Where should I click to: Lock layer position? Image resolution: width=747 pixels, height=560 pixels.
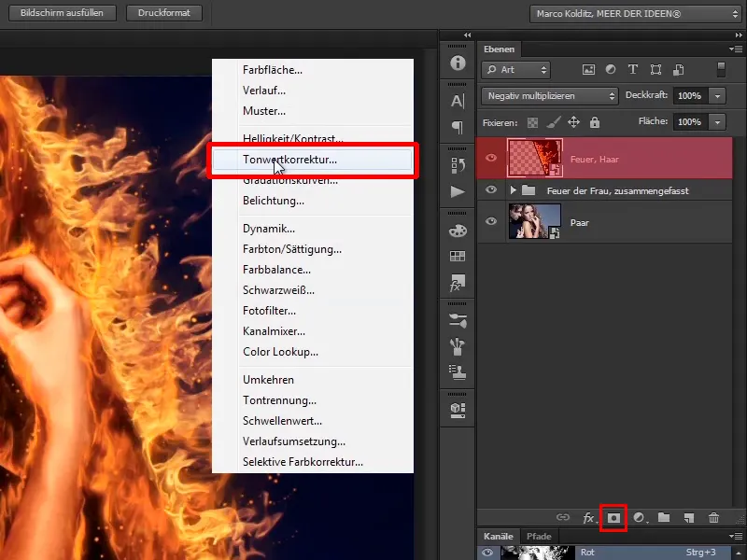573,122
